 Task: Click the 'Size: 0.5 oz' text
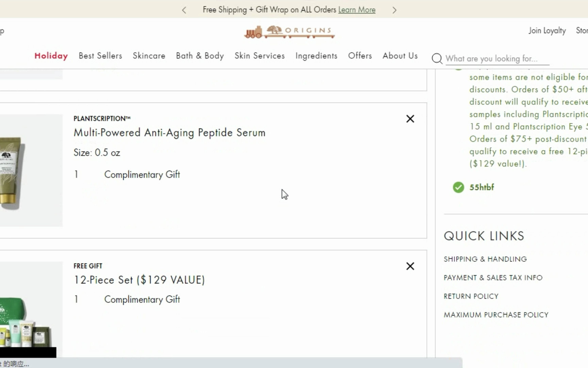(97, 153)
